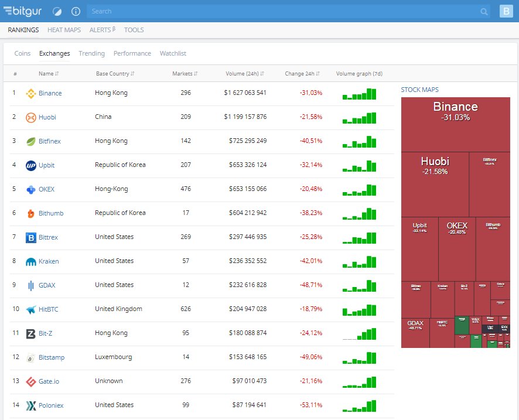The image size is (519, 420).
Task: Open the info icon in the top bar
Action: tap(74, 11)
